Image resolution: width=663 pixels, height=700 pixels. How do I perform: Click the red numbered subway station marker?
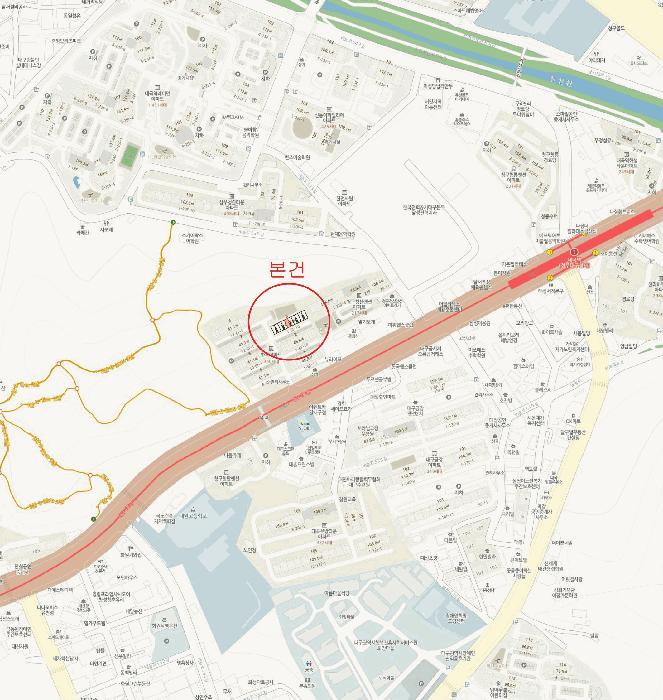574,252
